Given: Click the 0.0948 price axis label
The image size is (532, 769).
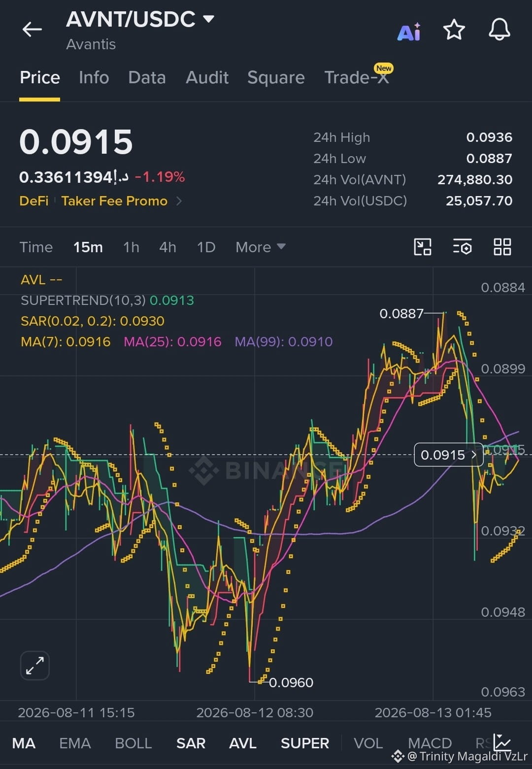Looking at the screenshot, I should pyautogui.click(x=503, y=612).
